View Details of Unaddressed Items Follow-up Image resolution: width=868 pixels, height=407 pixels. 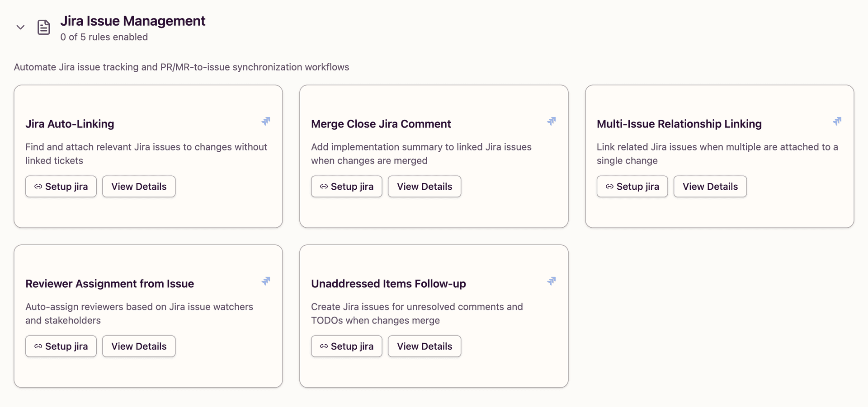(x=424, y=346)
